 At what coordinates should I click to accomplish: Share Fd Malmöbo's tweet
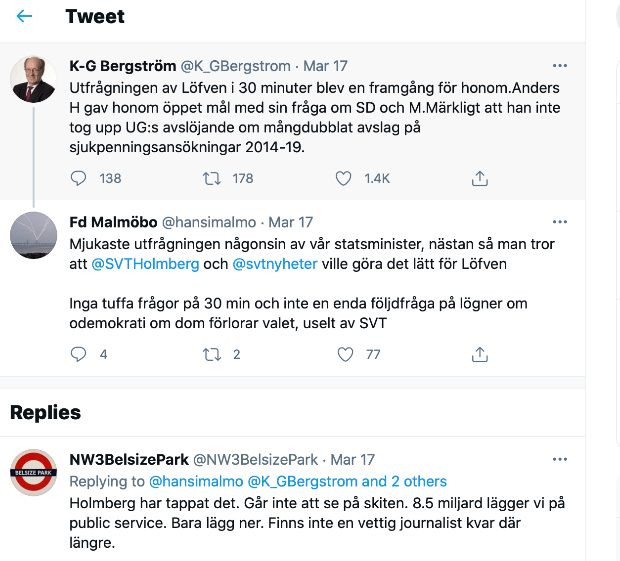[x=480, y=354]
